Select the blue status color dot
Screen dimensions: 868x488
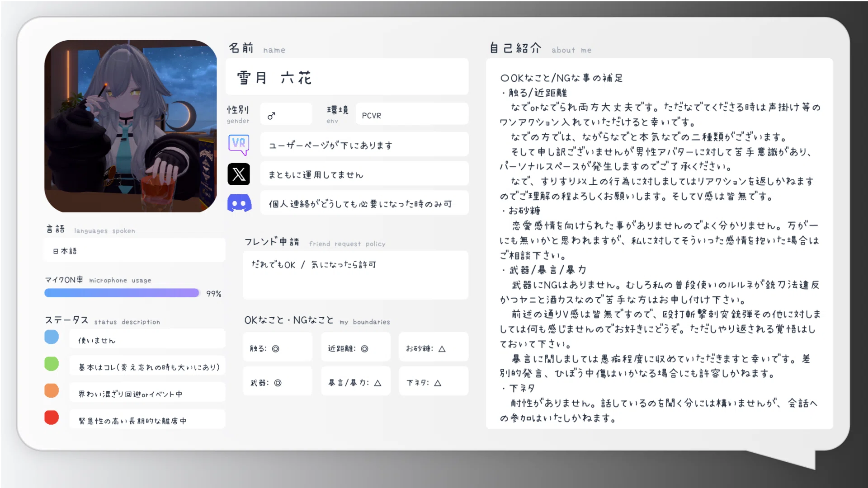(52, 337)
